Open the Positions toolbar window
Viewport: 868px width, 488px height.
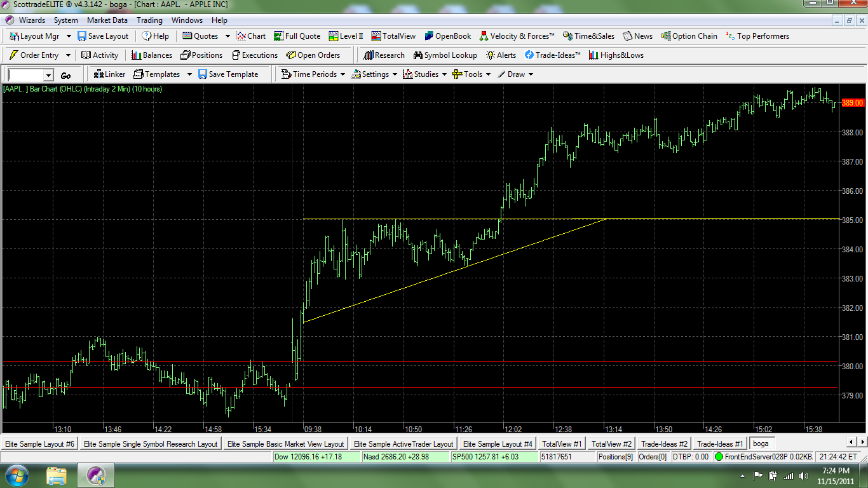pos(201,55)
